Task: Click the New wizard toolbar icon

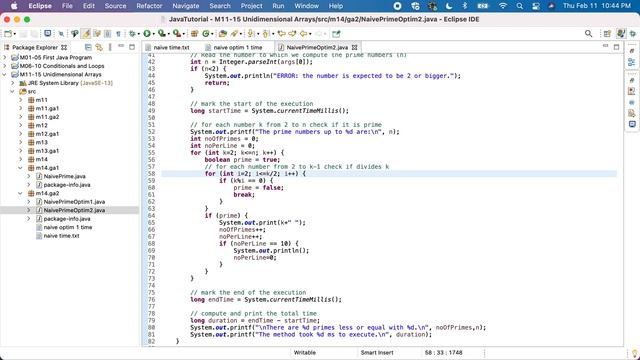Action: point(7,34)
